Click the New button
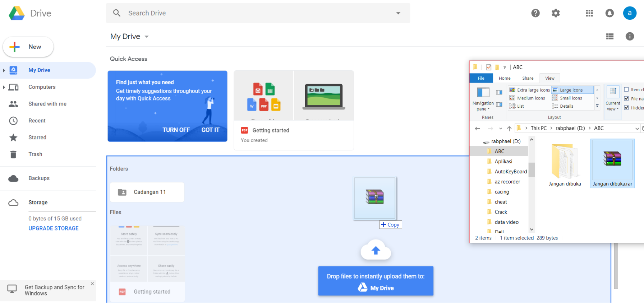 point(28,47)
